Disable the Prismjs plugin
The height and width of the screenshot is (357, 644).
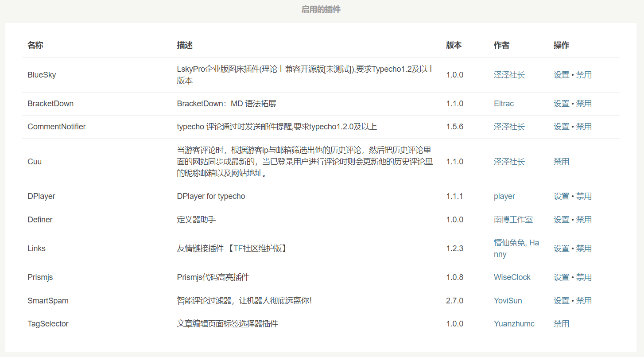click(x=584, y=277)
